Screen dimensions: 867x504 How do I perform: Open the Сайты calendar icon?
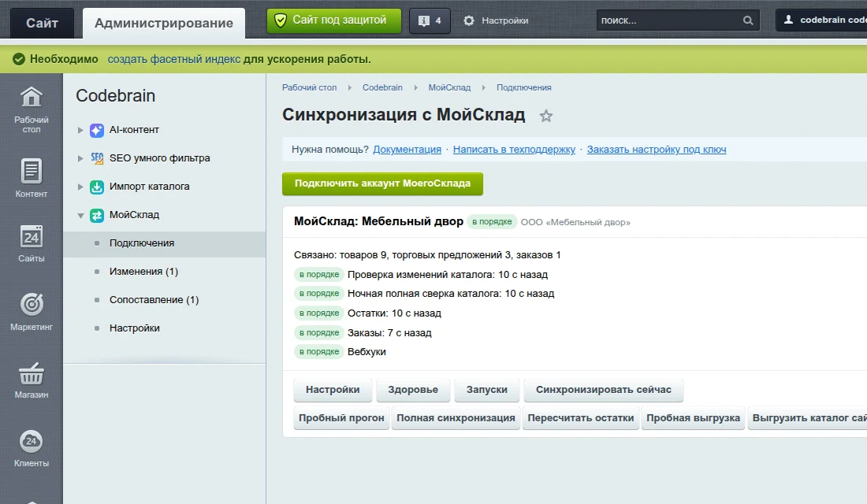(x=32, y=236)
